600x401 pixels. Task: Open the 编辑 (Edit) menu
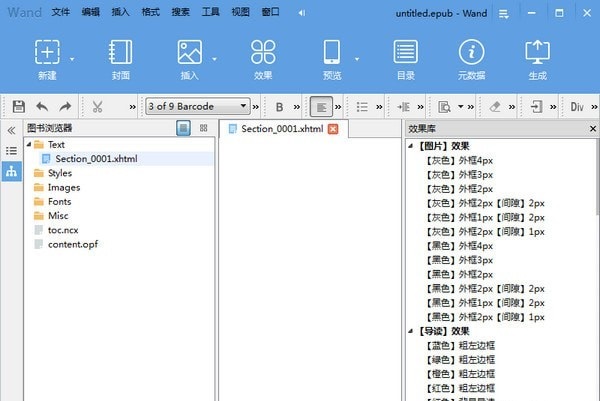pos(91,12)
